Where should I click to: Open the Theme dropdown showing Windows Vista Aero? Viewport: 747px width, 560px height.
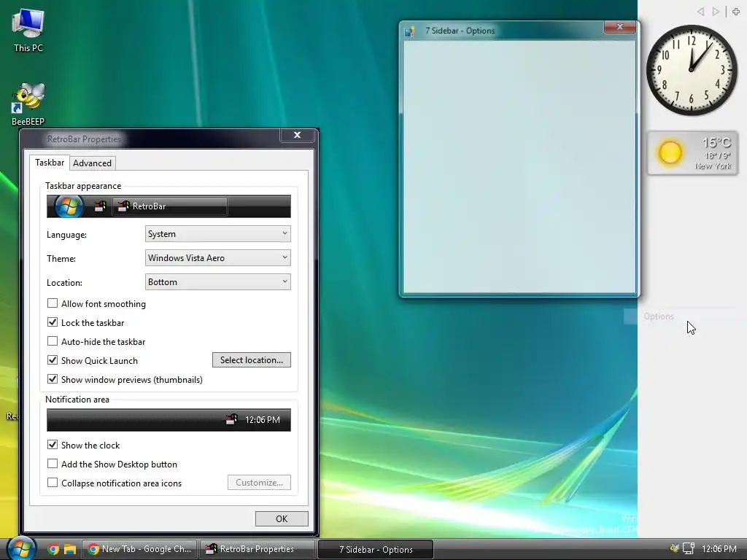pos(217,257)
